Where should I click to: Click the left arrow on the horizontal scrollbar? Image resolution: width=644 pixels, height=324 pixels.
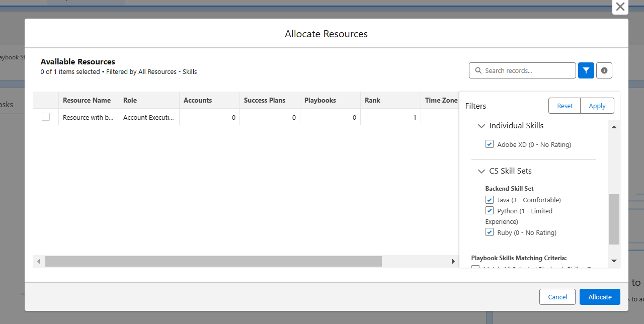click(x=39, y=261)
